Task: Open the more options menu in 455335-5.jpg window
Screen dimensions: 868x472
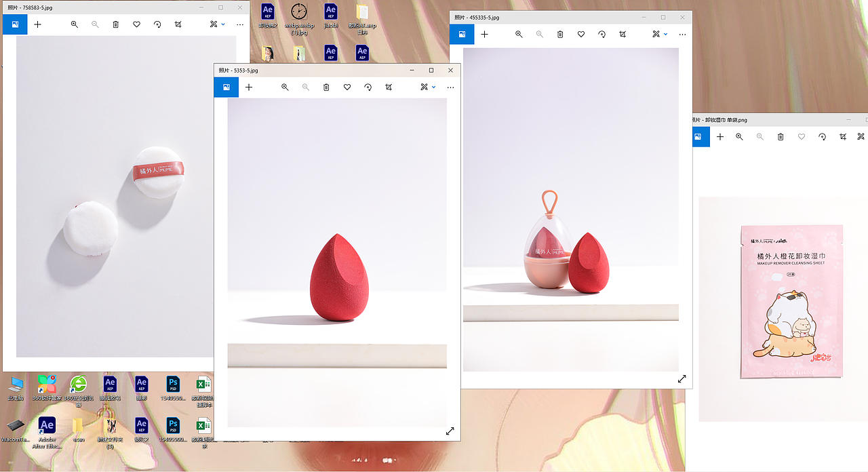Action: [x=682, y=34]
